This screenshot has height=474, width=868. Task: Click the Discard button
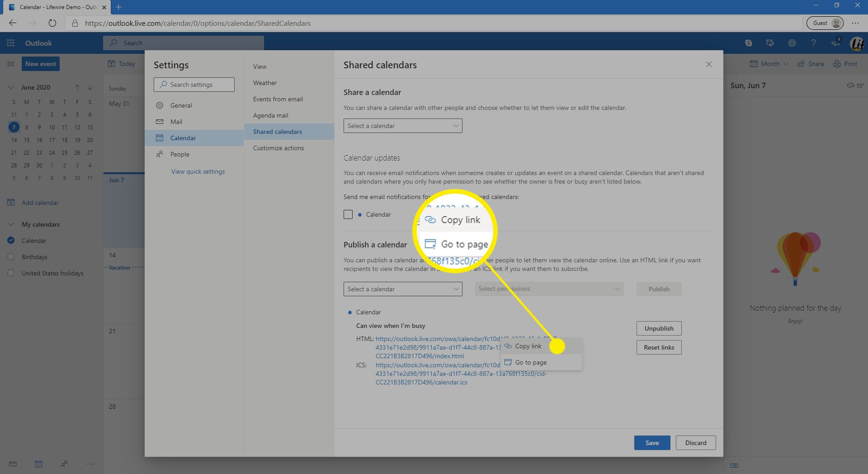(696, 443)
